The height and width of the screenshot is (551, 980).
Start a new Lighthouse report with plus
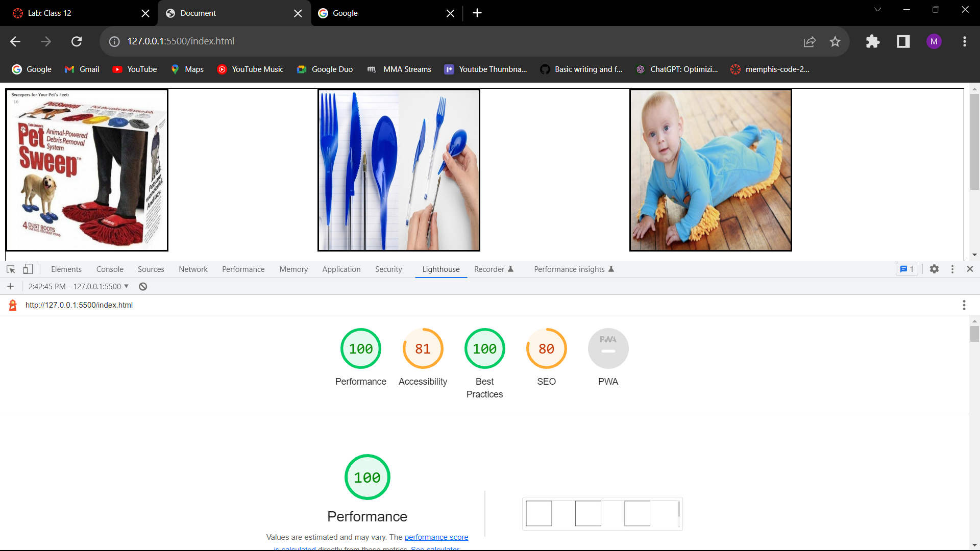tap(10, 287)
